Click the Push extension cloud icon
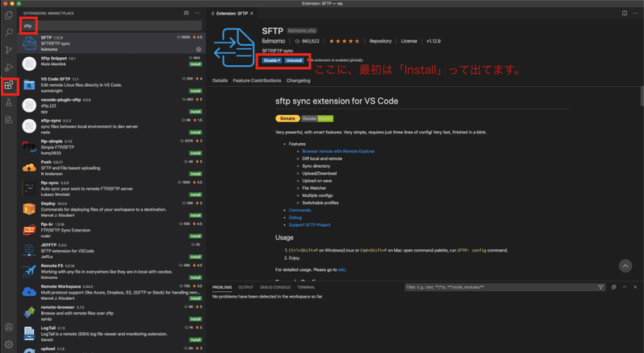Screen dimensions: 644x353 29,168
